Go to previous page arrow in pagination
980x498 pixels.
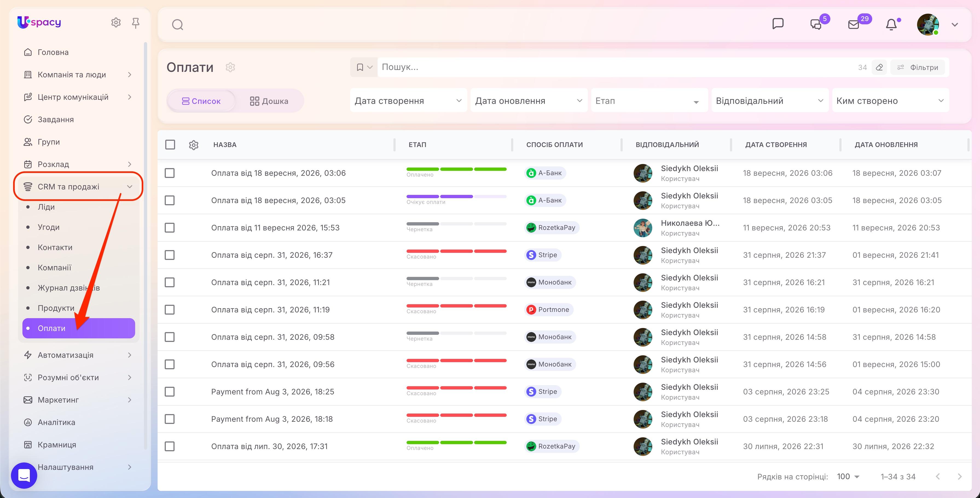pos(938,477)
